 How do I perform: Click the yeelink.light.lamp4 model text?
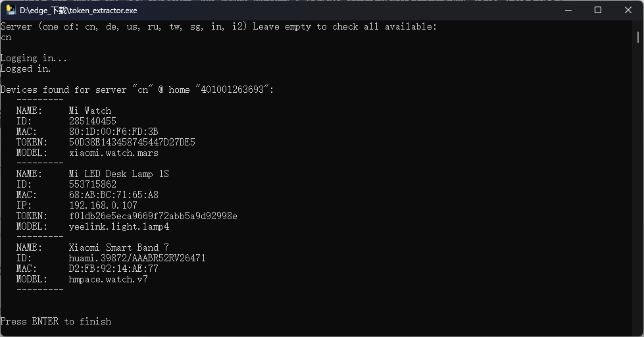(x=118, y=226)
